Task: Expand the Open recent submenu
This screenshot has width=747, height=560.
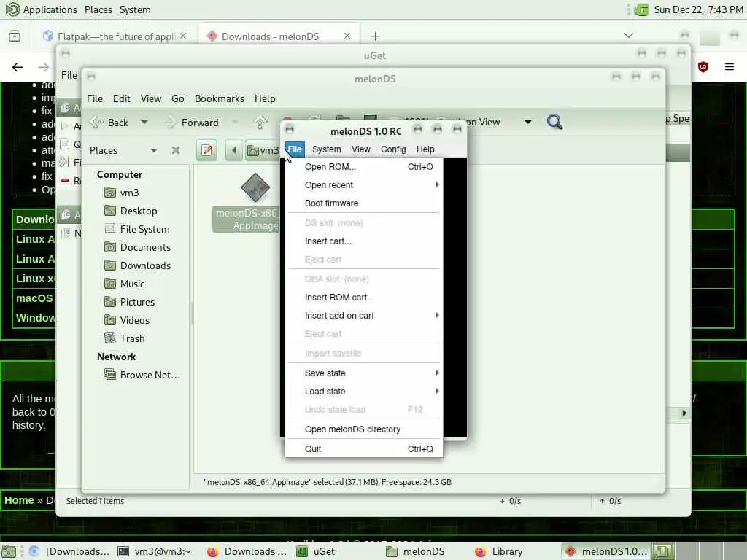Action: [364, 184]
